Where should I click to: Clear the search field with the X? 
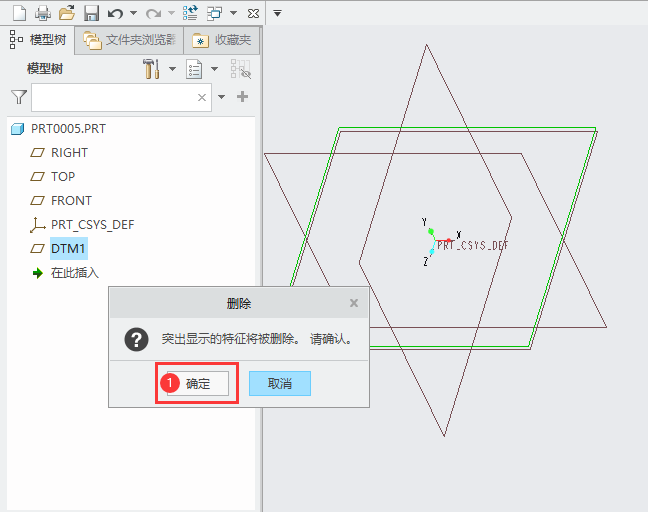coord(202,98)
